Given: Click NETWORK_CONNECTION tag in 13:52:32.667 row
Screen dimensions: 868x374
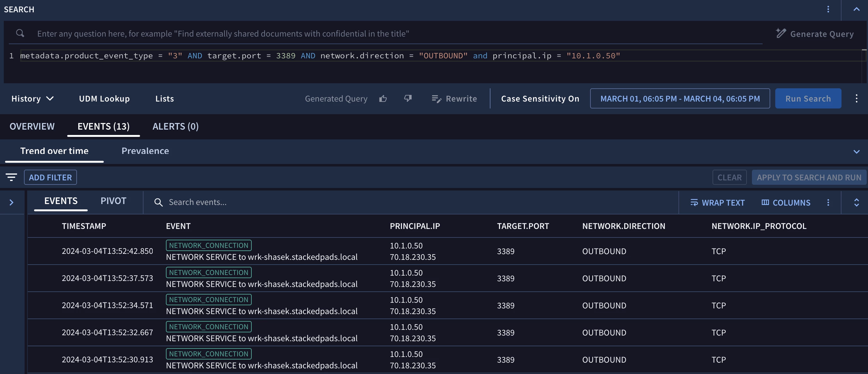Looking at the screenshot, I should coord(208,326).
